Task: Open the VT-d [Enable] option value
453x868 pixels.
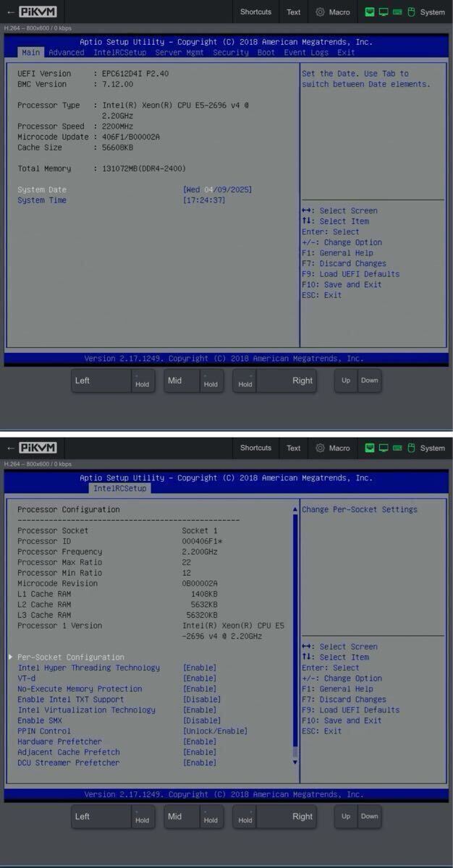Action: (200, 678)
